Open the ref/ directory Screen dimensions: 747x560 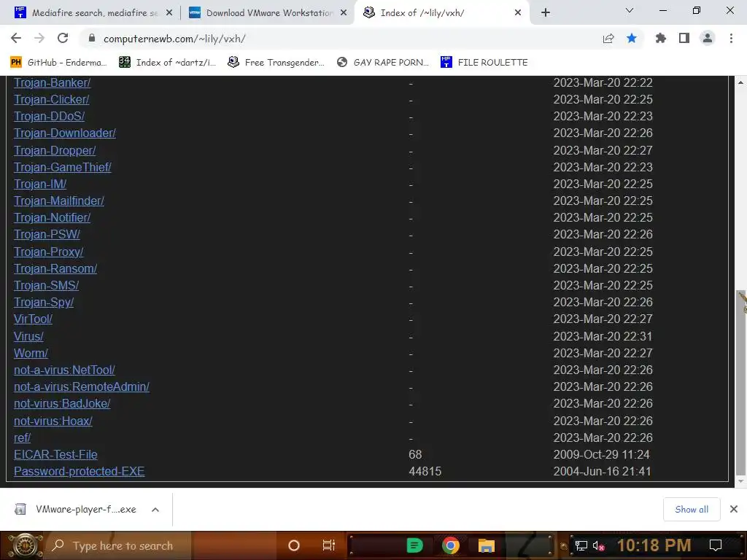pyautogui.click(x=22, y=437)
